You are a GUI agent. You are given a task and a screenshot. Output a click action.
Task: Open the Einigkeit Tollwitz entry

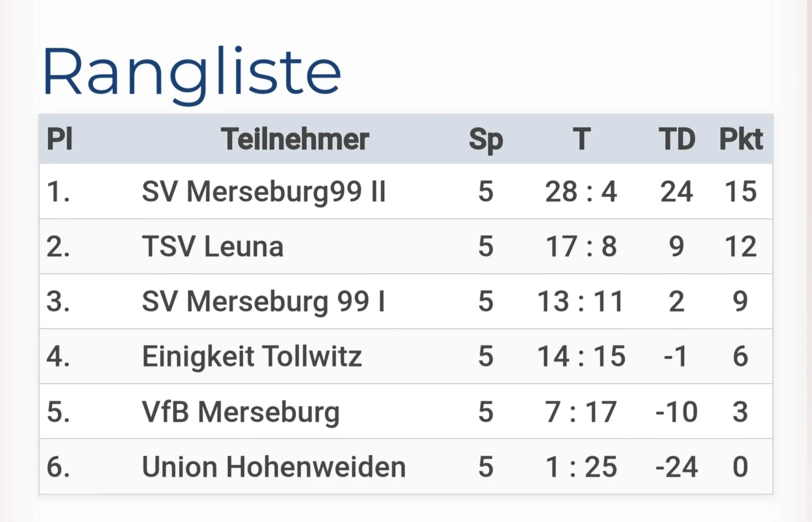pyautogui.click(x=252, y=356)
